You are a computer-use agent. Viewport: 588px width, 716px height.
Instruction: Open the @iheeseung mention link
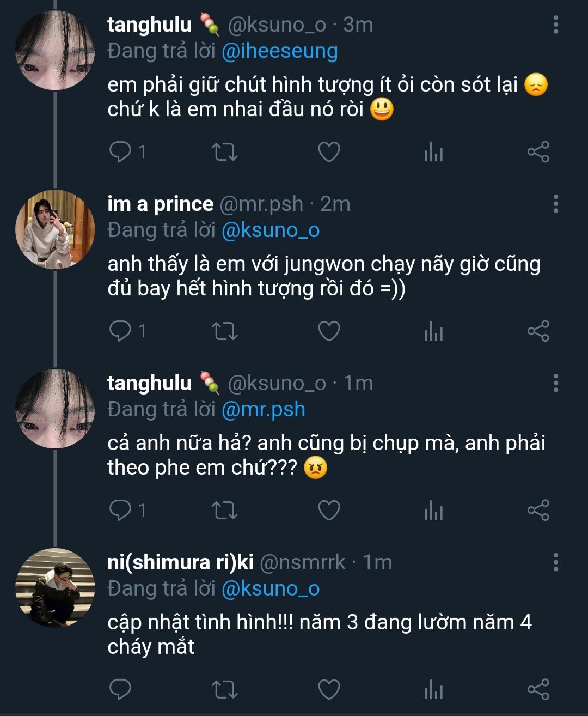point(280,51)
